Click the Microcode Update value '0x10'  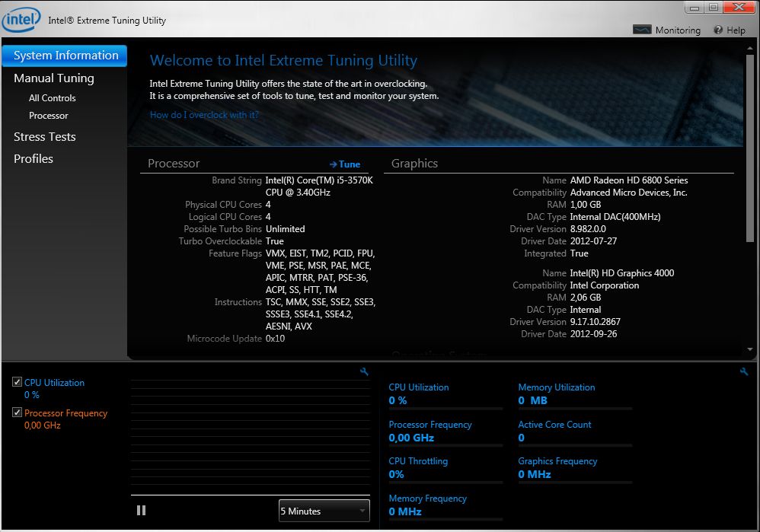pyautogui.click(x=276, y=339)
